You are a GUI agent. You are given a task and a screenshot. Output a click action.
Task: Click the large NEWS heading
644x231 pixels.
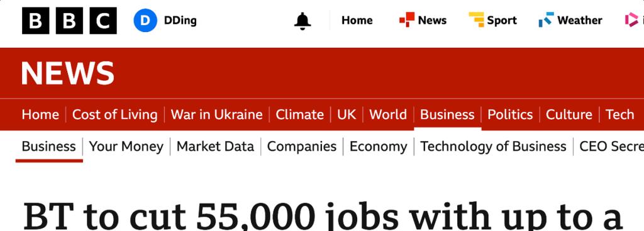(x=68, y=73)
